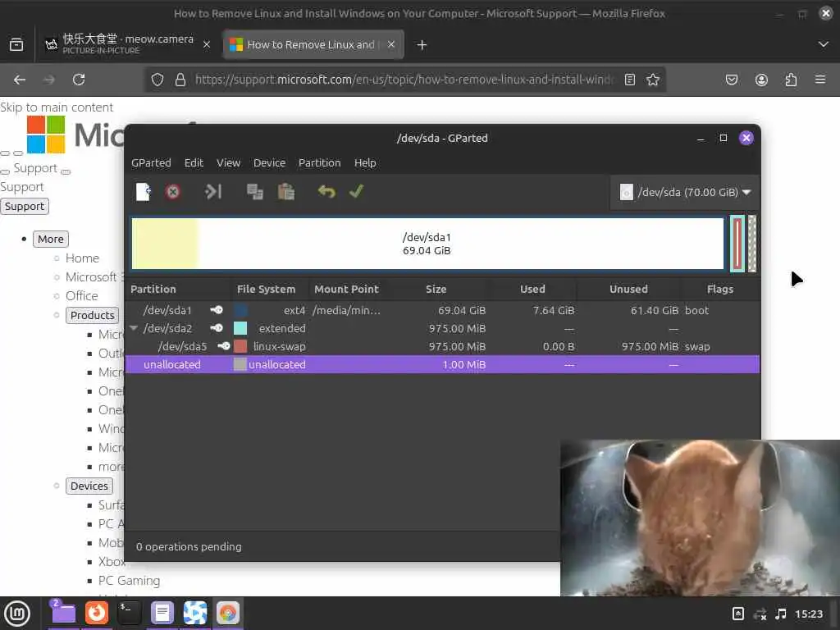Toggle Reader View in address bar
Viewport: 840px width, 630px height.
coord(630,80)
